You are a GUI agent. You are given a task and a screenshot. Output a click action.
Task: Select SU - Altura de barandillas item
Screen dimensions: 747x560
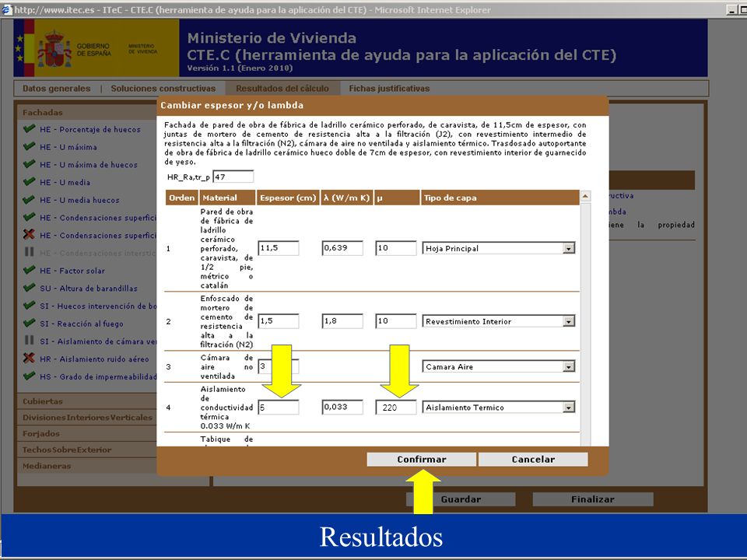point(88,288)
